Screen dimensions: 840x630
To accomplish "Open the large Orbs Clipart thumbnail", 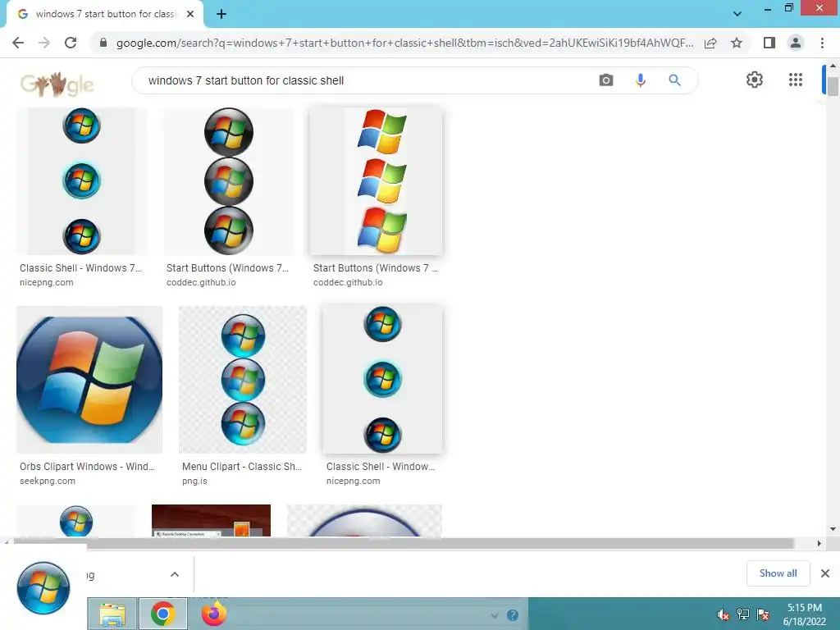I will click(x=89, y=380).
